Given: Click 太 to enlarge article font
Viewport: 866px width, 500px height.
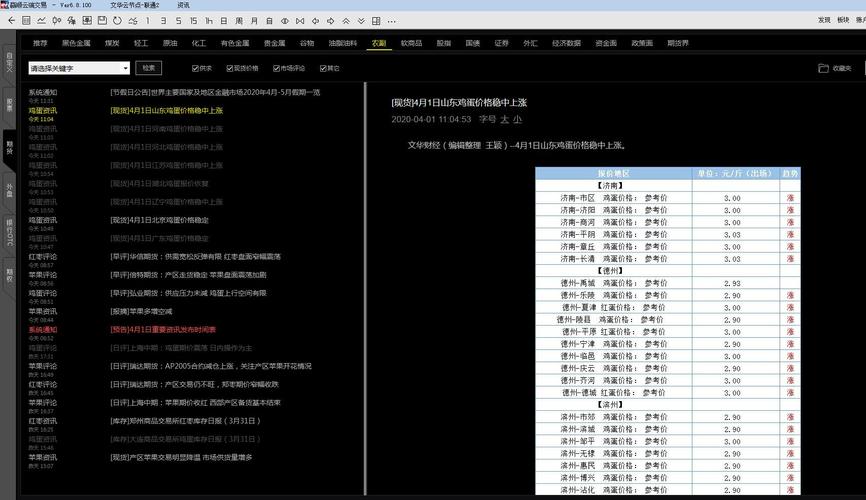Looking at the screenshot, I should tap(504, 119).
